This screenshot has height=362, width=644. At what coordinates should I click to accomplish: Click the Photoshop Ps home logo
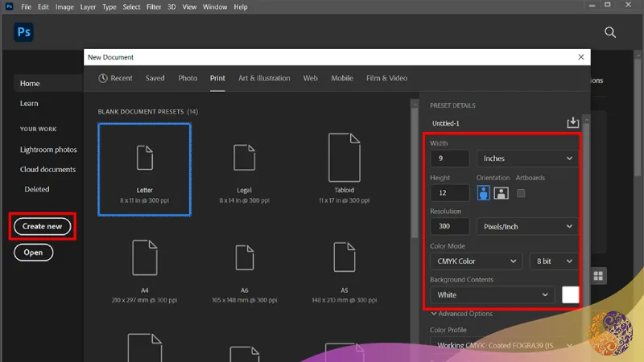24,32
